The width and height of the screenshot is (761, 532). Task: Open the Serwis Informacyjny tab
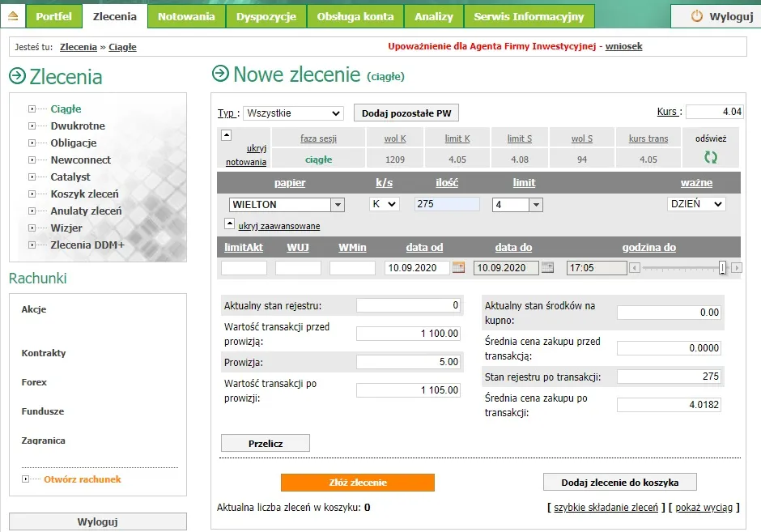click(x=529, y=16)
